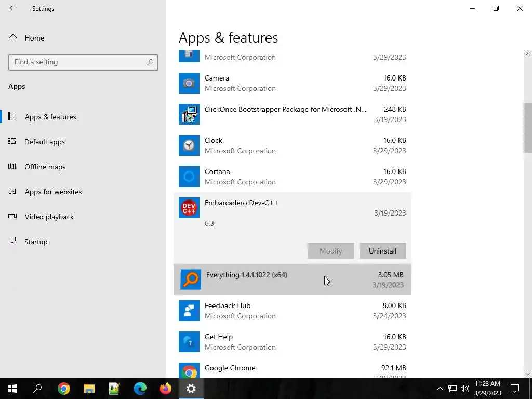Launch Chrome from the taskbar
This screenshot has width=532, height=399.
click(64, 389)
